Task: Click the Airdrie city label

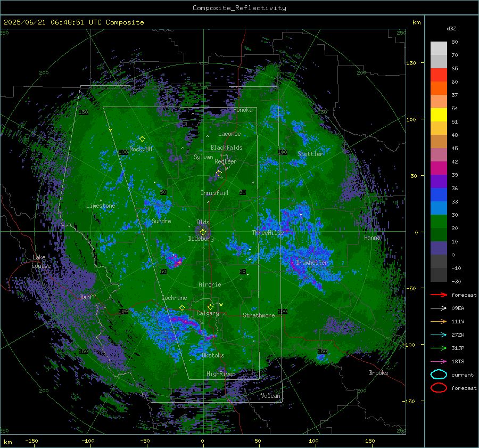Action: point(210,284)
